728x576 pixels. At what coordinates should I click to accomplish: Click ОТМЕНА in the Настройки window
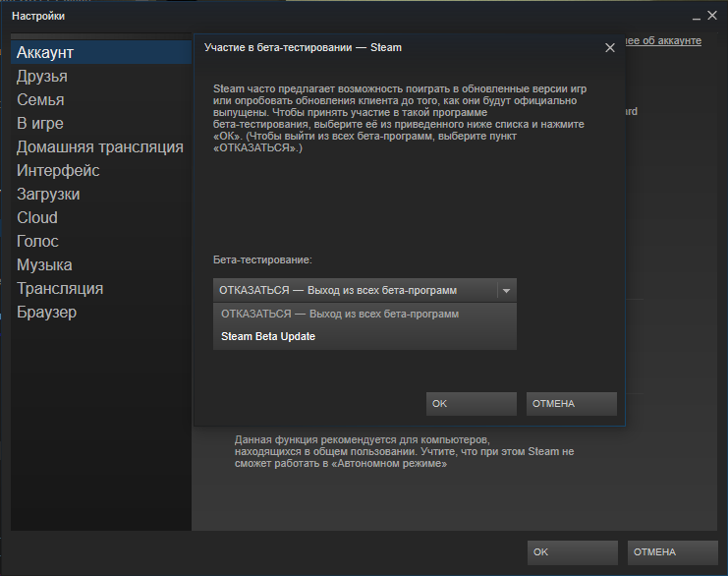pyautogui.click(x=673, y=552)
